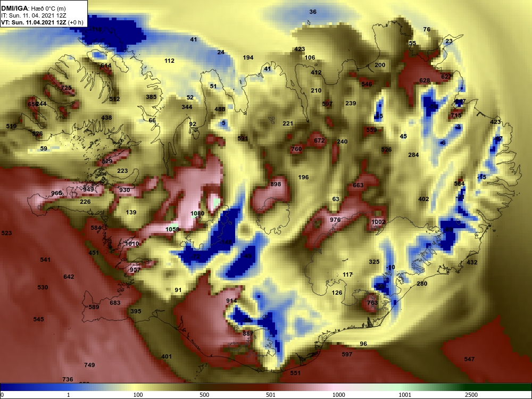Select the map value '642'

tap(69, 277)
